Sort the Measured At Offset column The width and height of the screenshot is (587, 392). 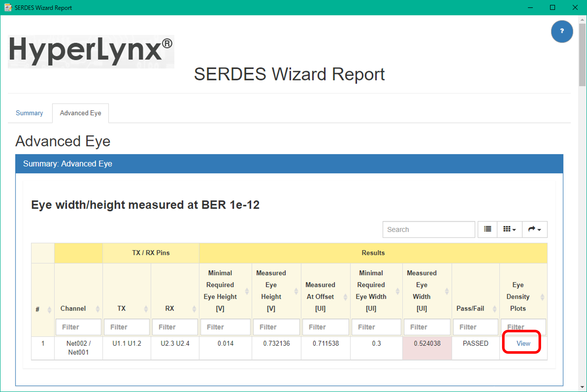tap(345, 297)
